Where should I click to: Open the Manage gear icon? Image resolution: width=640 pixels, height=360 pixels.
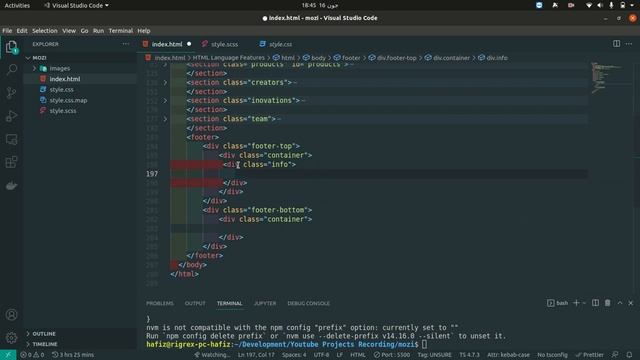(x=11, y=338)
